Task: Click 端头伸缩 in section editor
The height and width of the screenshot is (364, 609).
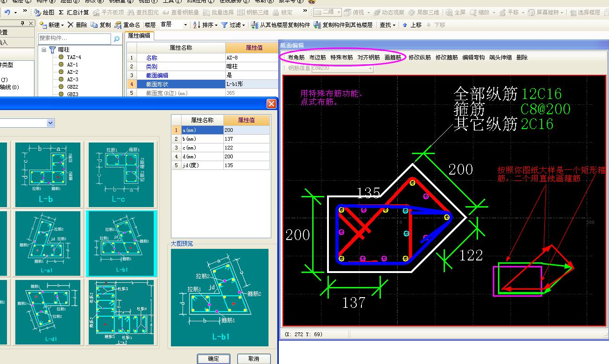Action: pos(500,58)
